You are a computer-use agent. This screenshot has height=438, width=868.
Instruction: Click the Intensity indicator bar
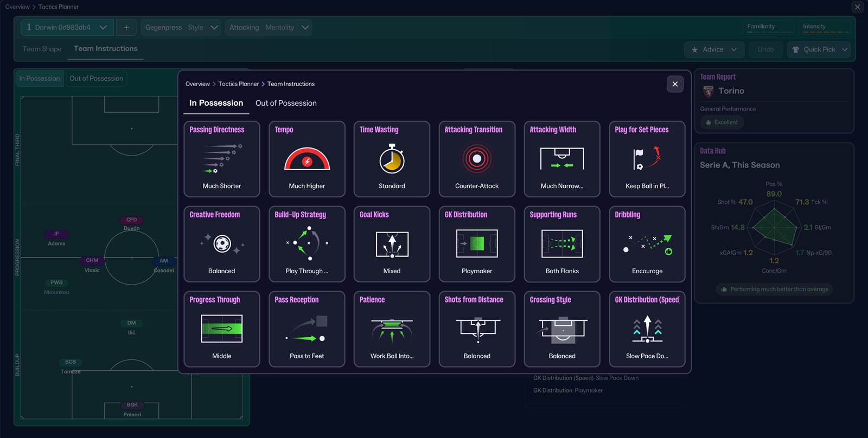[x=825, y=28]
